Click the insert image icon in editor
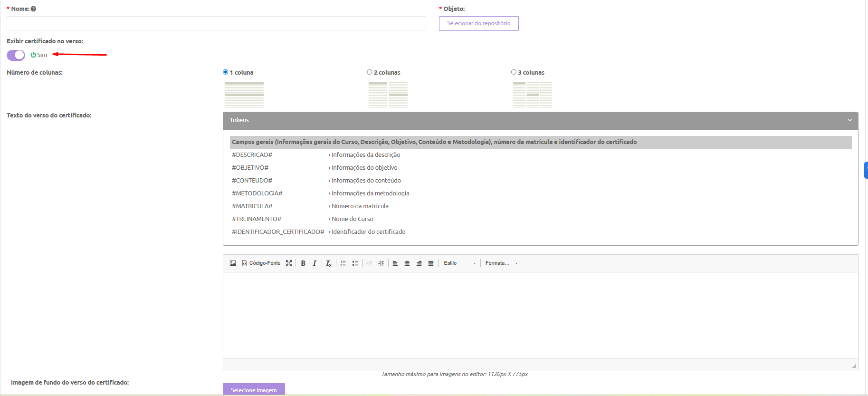 point(233,263)
